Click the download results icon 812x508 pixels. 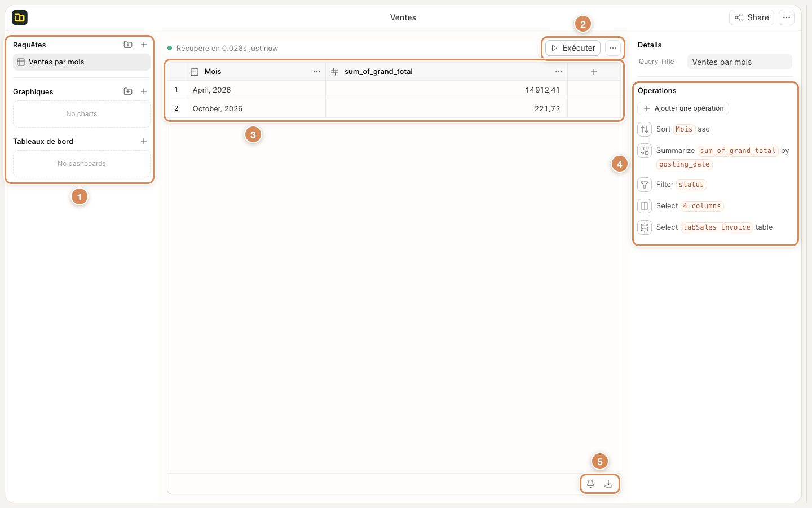608,484
